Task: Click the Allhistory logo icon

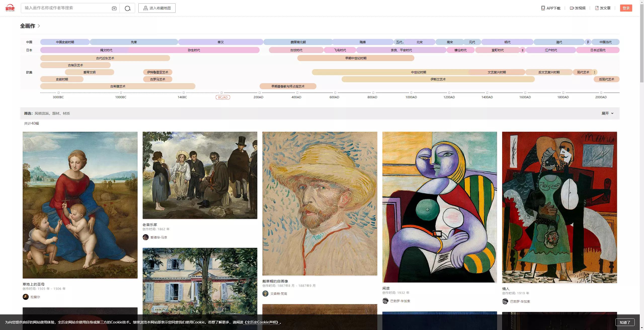Action: [x=10, y=8]
